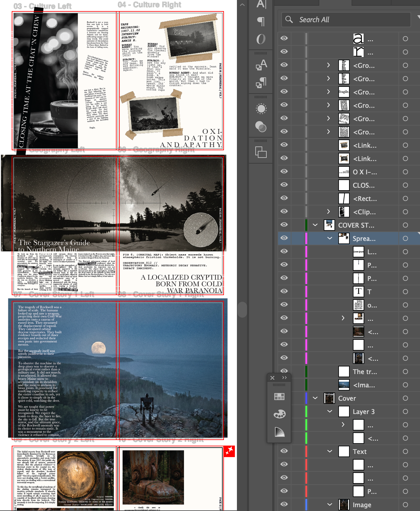
Task: Hide the Text sublayer
Action: coord(284,451)
